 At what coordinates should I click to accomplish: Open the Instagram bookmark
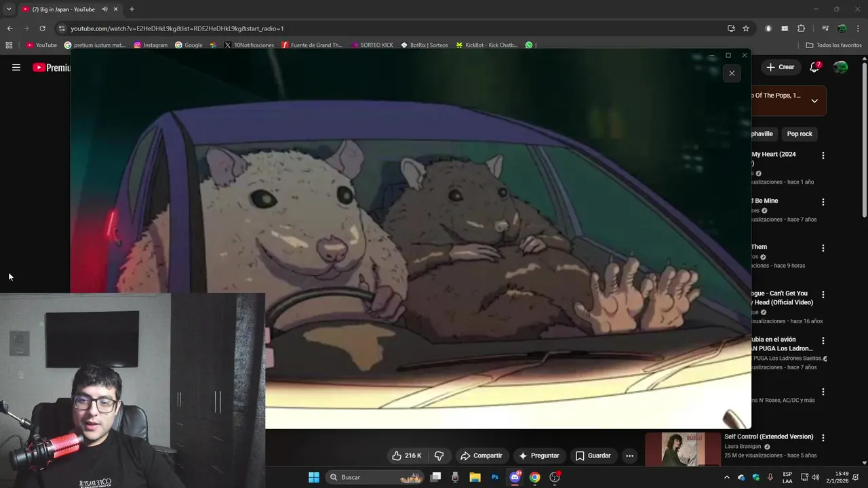click(151, 45)
